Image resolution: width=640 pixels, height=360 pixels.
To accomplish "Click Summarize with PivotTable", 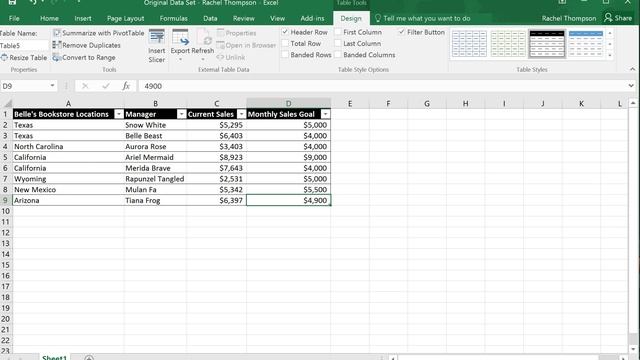I will click(98, 33).
